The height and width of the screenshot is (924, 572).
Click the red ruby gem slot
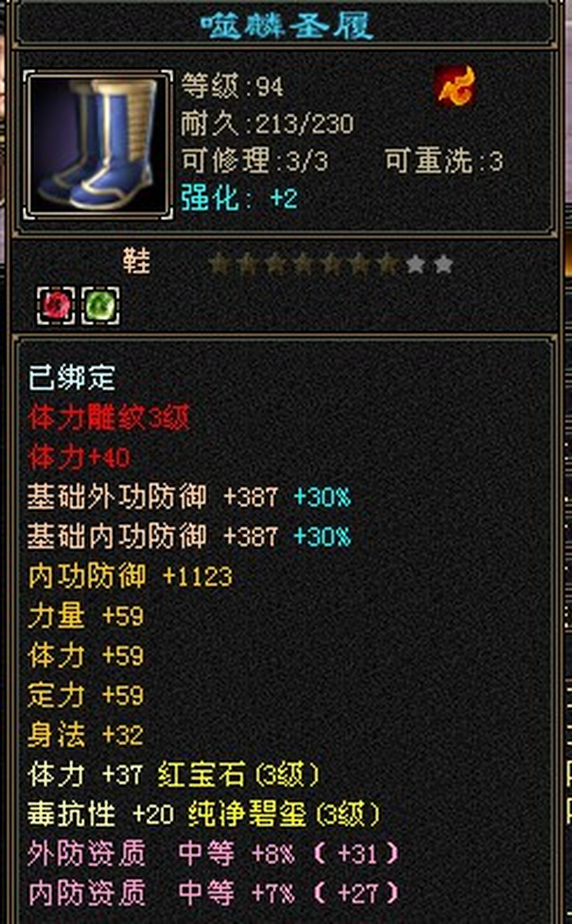(x=56, y=306)
